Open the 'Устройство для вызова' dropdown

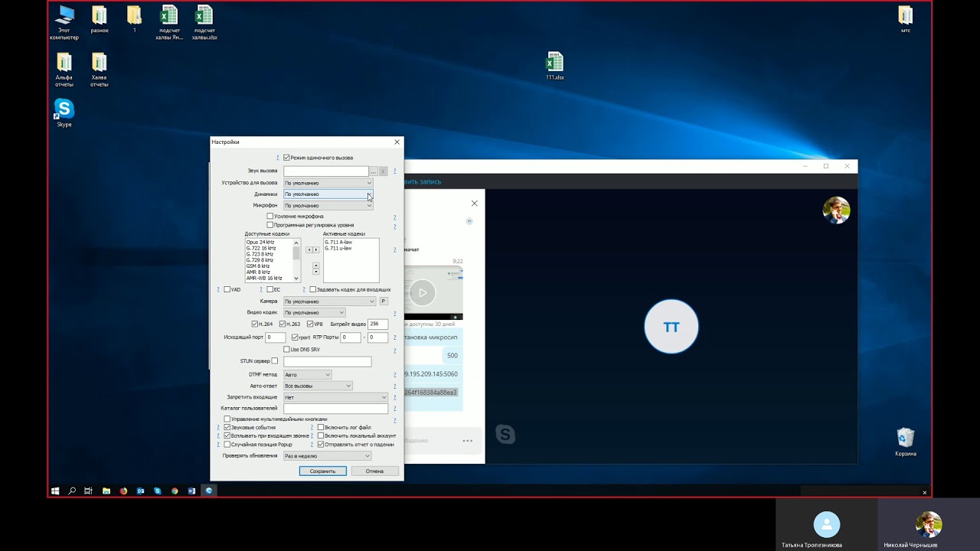(328, 183)
